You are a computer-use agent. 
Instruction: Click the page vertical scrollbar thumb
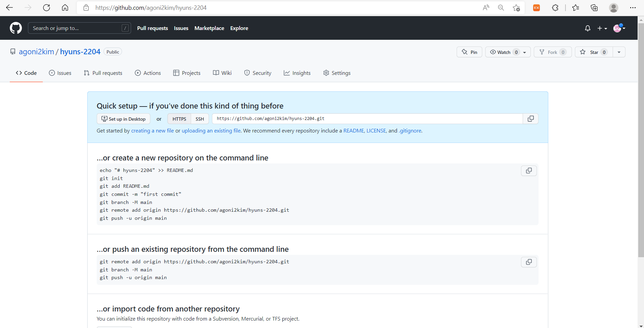[641, 140]
